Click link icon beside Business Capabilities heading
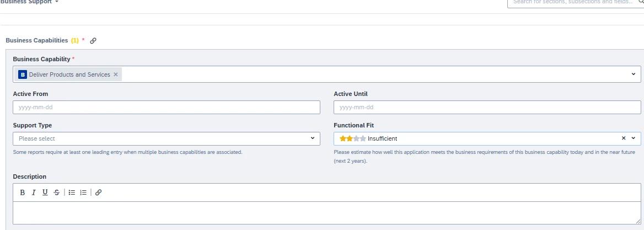 click(x=93, y=40)
